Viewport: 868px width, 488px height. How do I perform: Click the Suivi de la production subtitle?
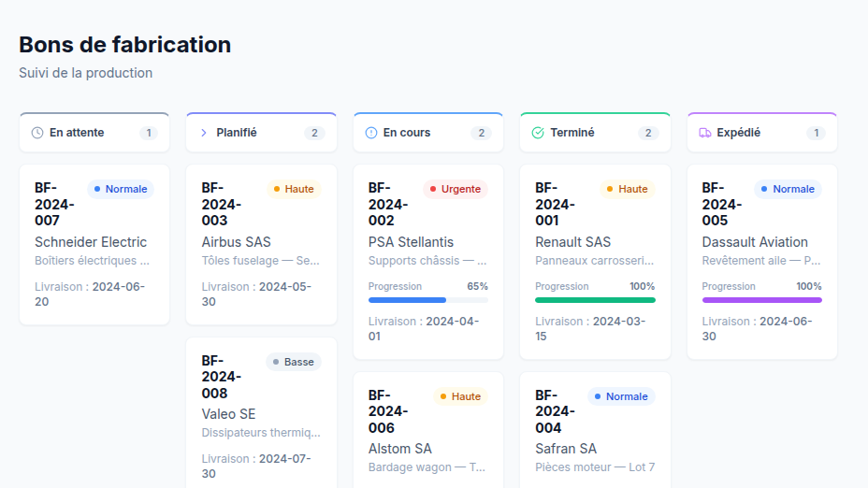click(86, 73)
